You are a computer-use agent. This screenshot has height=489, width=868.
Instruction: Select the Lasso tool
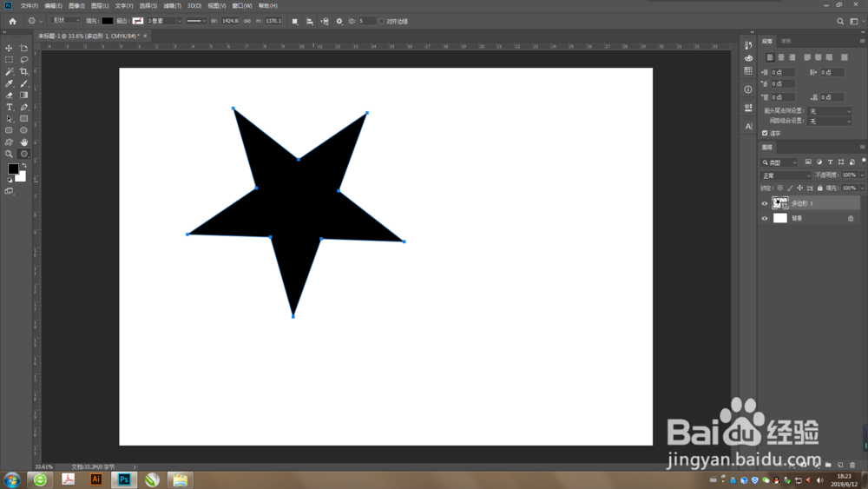tap(23, 60)
